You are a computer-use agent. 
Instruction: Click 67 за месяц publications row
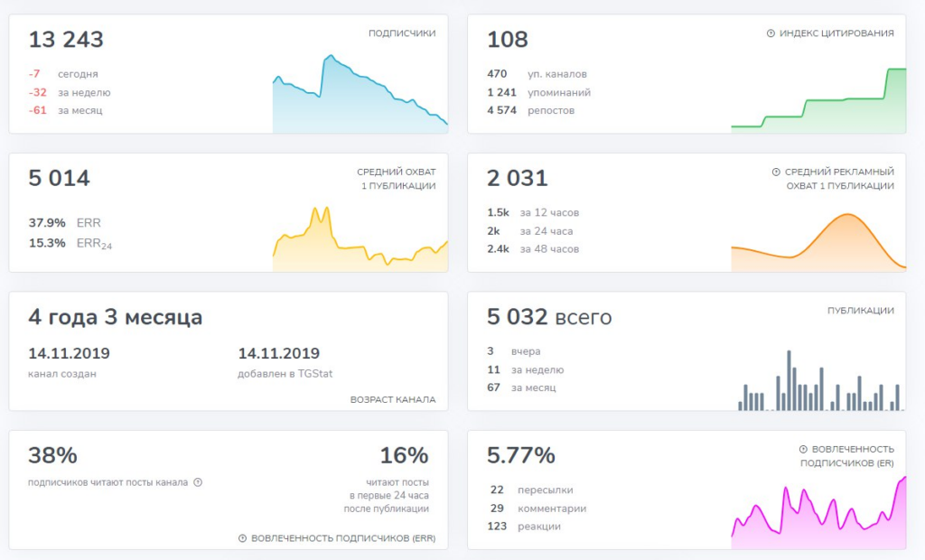[521, 387]
